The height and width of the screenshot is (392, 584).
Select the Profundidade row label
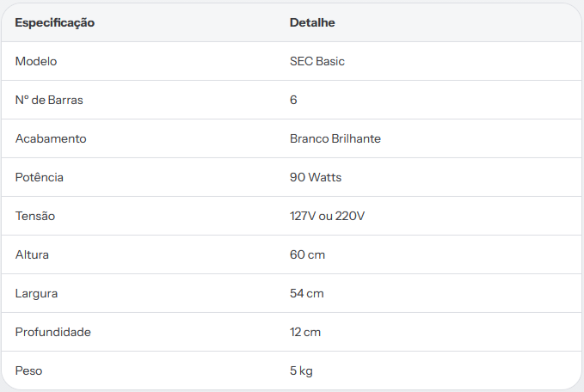click(52, 332)
